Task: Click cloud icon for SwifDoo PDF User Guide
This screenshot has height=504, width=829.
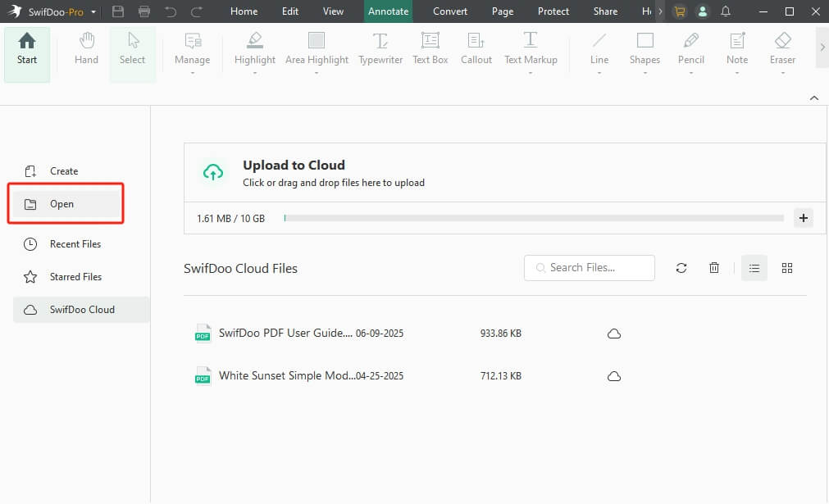Action: (614, 334)
